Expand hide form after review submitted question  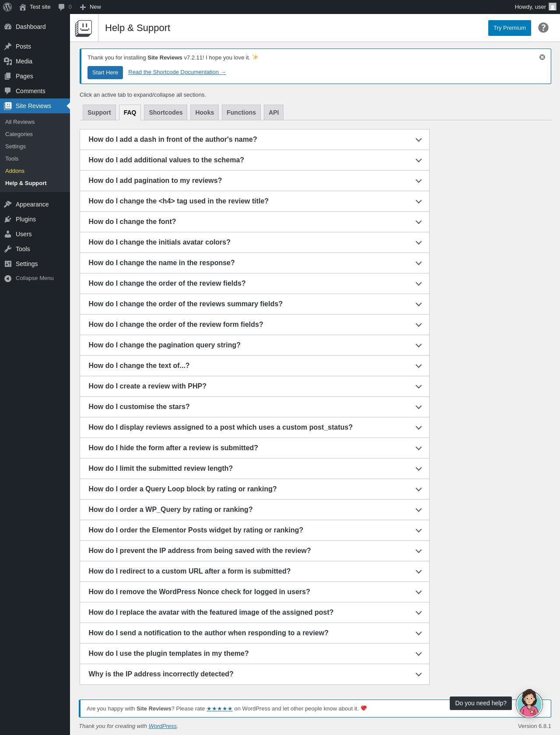(x=255, y=448)
